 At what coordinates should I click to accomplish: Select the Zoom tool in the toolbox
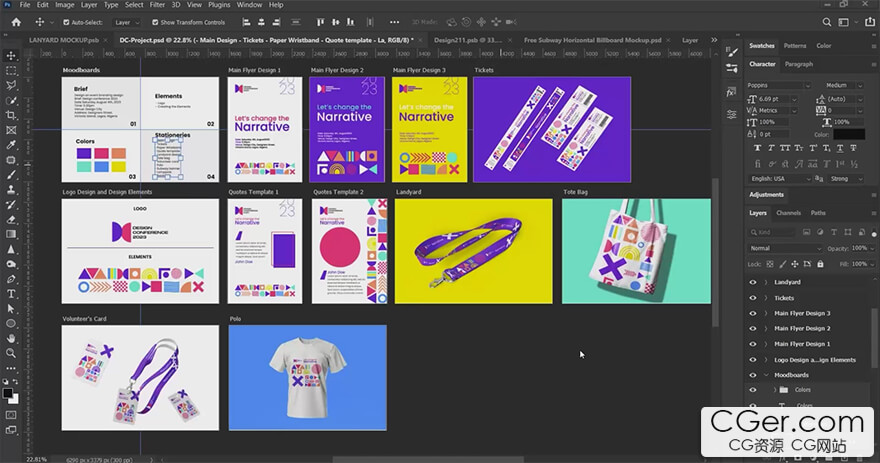coord(11,353)
